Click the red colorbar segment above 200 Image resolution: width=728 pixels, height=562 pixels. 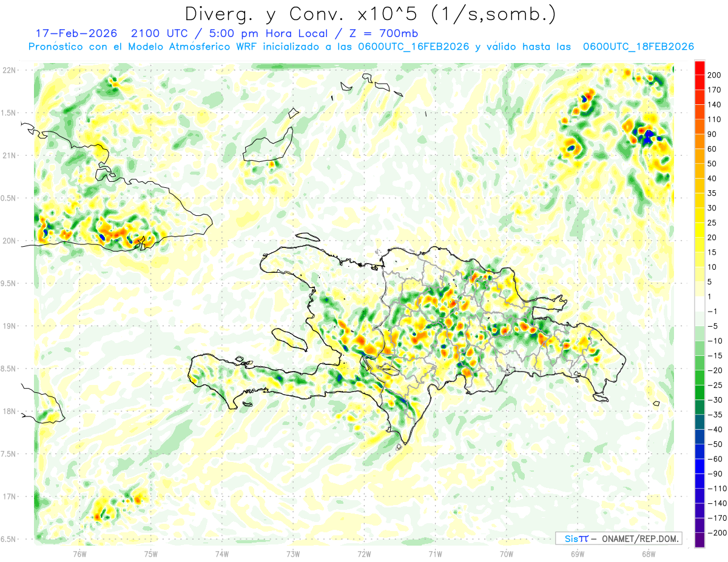699,67
